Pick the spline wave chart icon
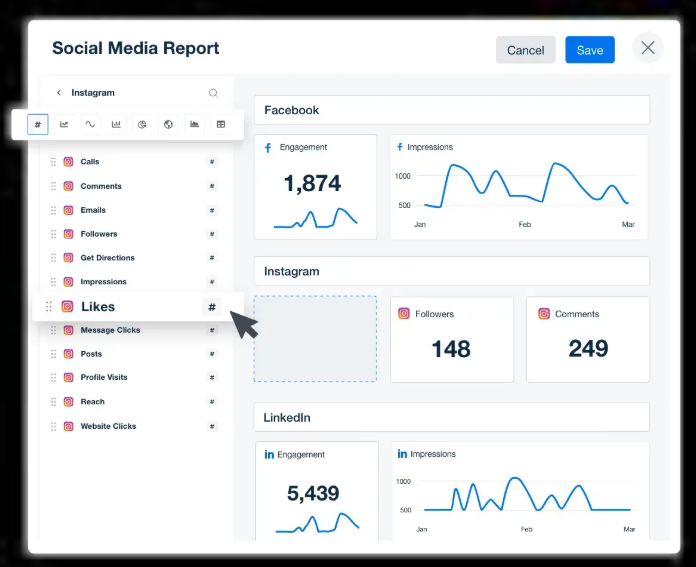This screenshot has width=696, height=567. (x=90, y=125)
